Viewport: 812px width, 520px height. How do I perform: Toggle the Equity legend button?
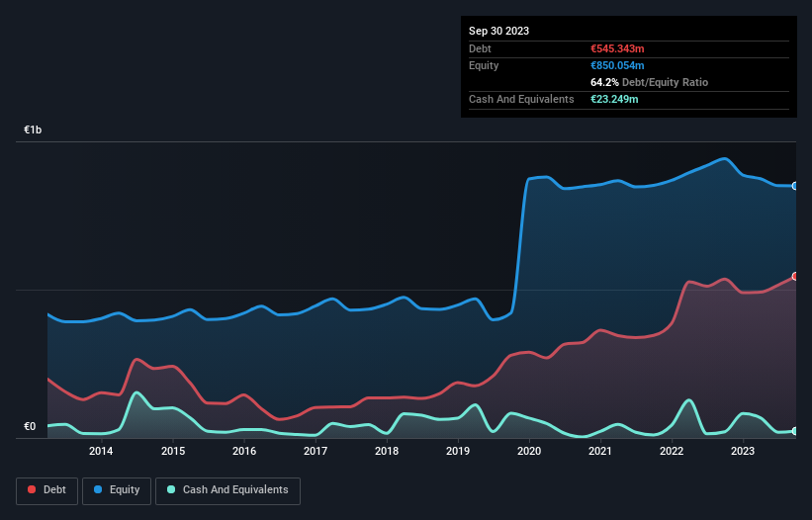click(x=117, y=490)
